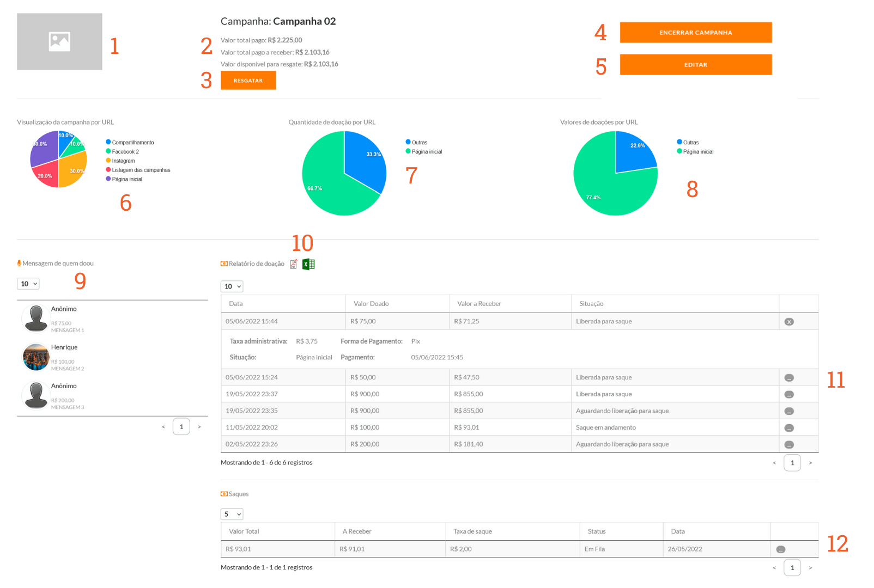Click Encerrar Campanha button
The image size is (874, 588).
[x=695, y=33]
